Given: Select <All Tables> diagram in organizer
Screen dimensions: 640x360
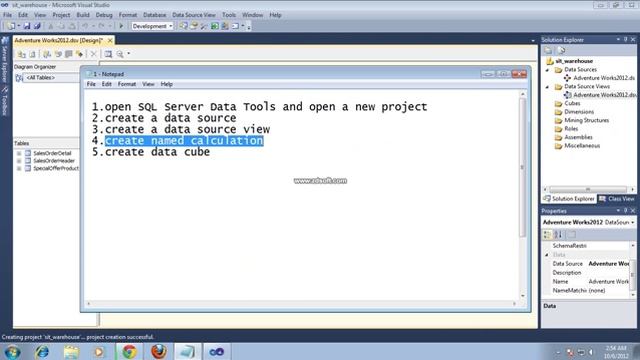Looking at the screenshot, I should (40, 78).
